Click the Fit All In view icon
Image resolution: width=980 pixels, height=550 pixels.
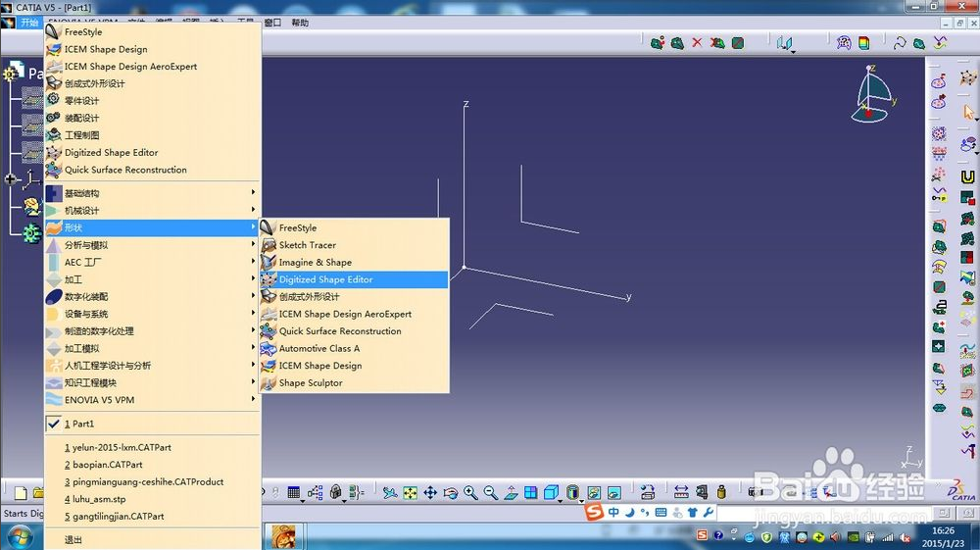click(410, 492)
